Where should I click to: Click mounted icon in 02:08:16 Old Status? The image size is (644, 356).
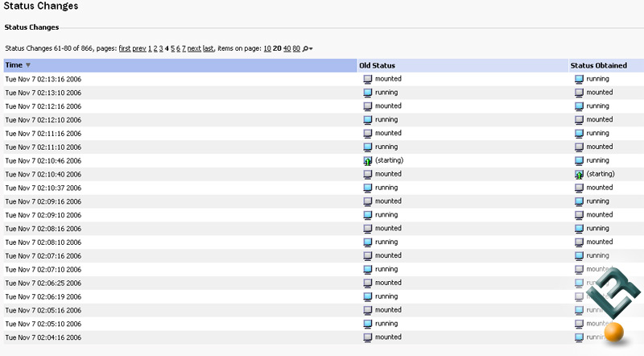tap(368, 229)
